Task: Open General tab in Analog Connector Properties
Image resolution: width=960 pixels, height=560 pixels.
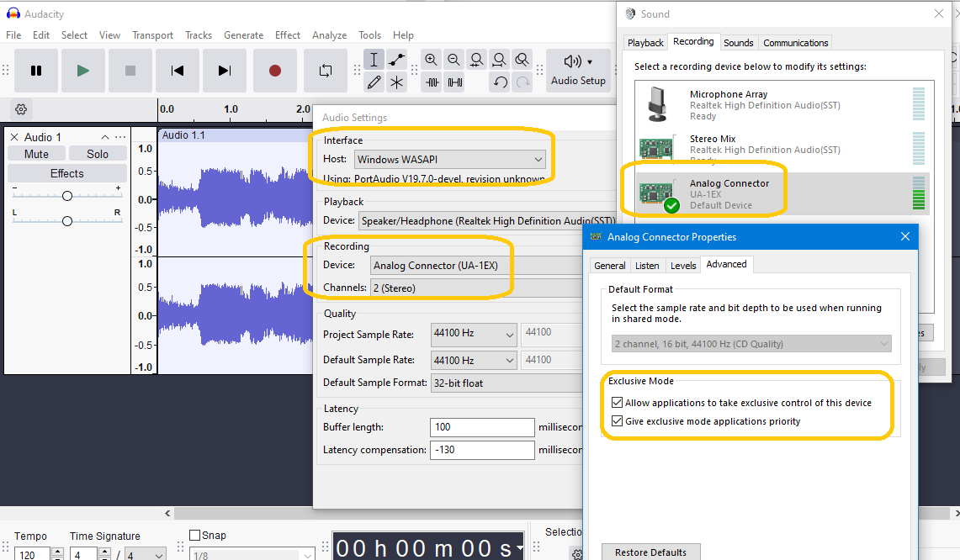Action: [610, 266]
